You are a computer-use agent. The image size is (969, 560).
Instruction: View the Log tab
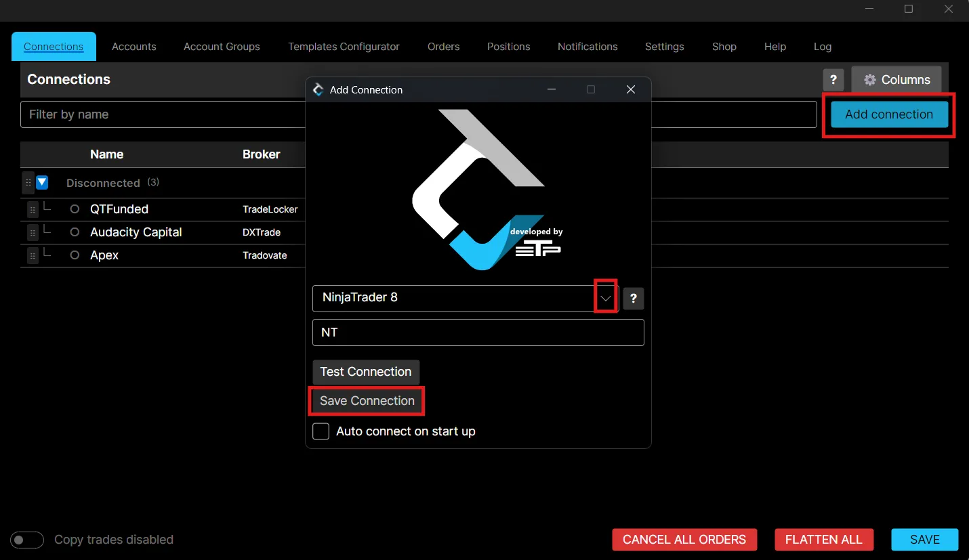(823, 47)
